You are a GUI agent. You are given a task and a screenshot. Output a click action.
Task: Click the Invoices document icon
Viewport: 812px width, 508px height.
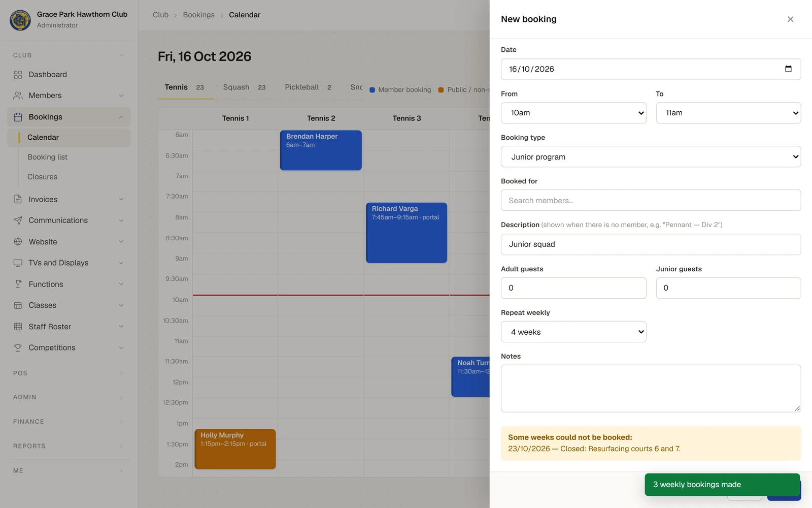[x=18, y=199]
